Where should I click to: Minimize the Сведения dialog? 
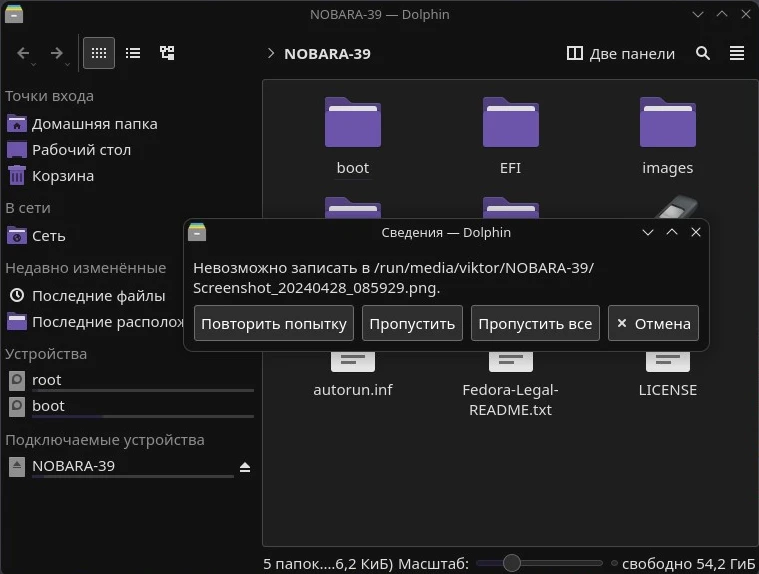648,232
